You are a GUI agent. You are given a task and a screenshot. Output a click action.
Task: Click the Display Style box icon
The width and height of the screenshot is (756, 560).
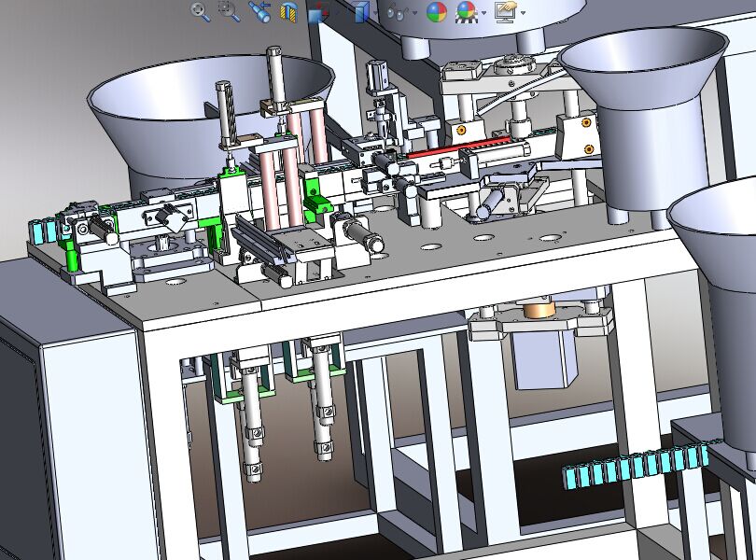(x=361, y=11)
